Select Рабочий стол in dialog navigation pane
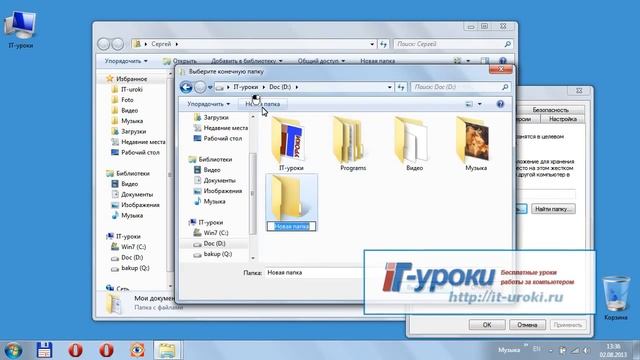640x360 pixels. 218,138
